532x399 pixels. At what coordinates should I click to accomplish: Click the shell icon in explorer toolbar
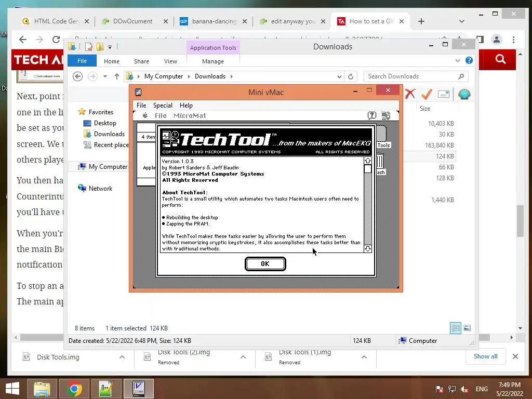click(x=464, y=94)
